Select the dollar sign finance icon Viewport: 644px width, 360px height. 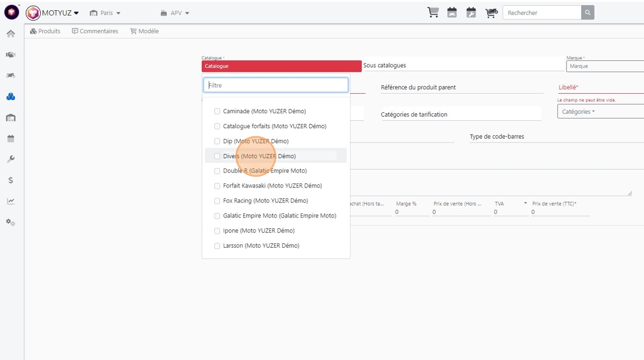[x=11, y=180]
